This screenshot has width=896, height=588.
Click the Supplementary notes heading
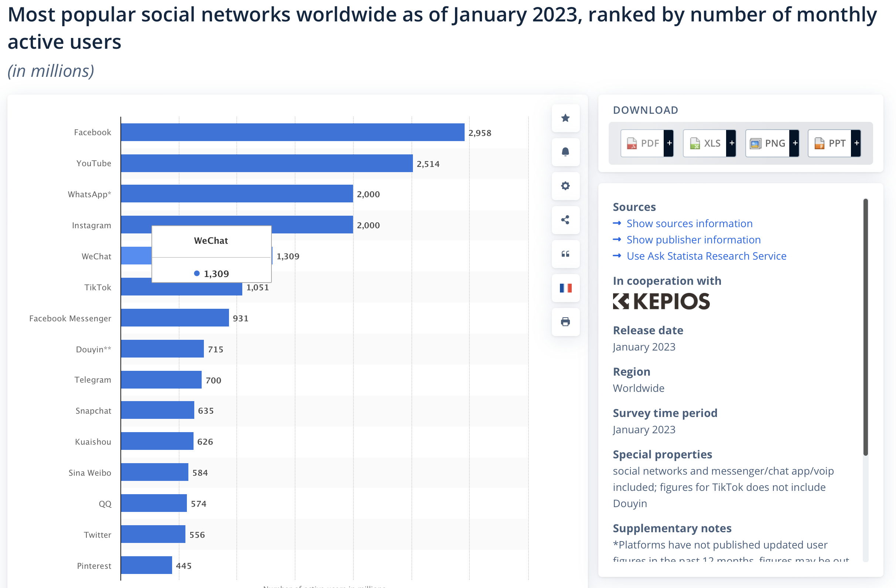click(x=672, y=528)
